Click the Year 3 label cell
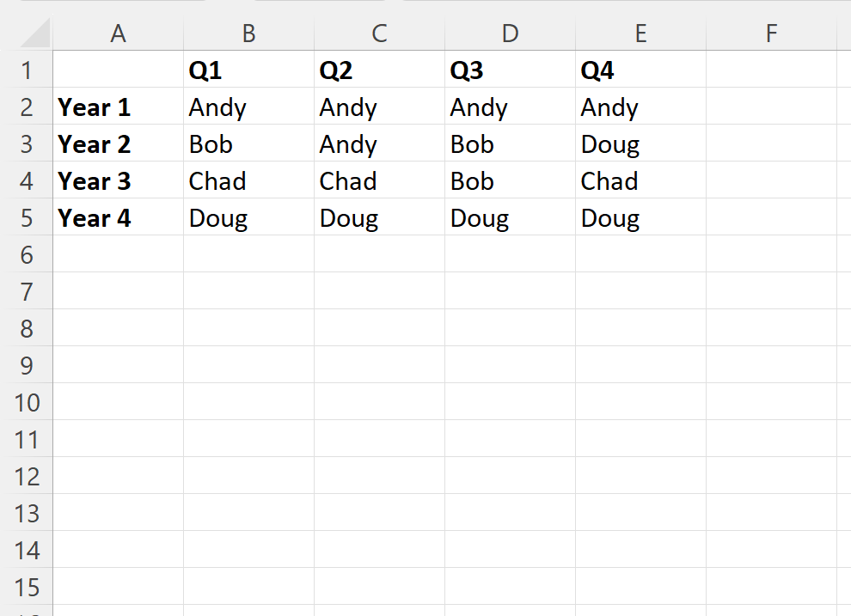 pos(118,181)
